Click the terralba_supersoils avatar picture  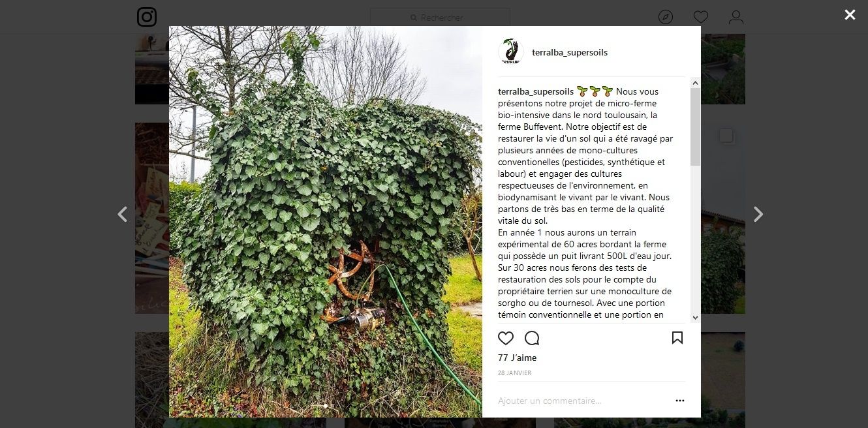click(x=511, y=52)
